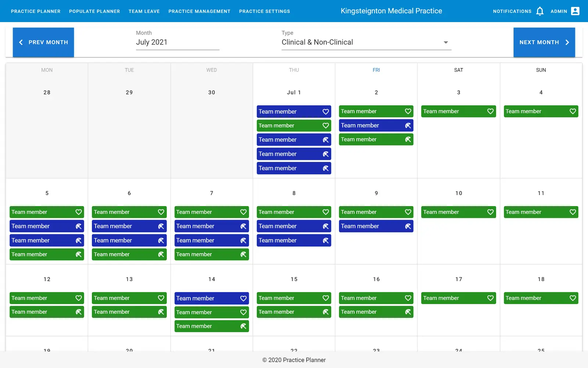Click umbrella icon on blue July 9 entry

[408, 226]
